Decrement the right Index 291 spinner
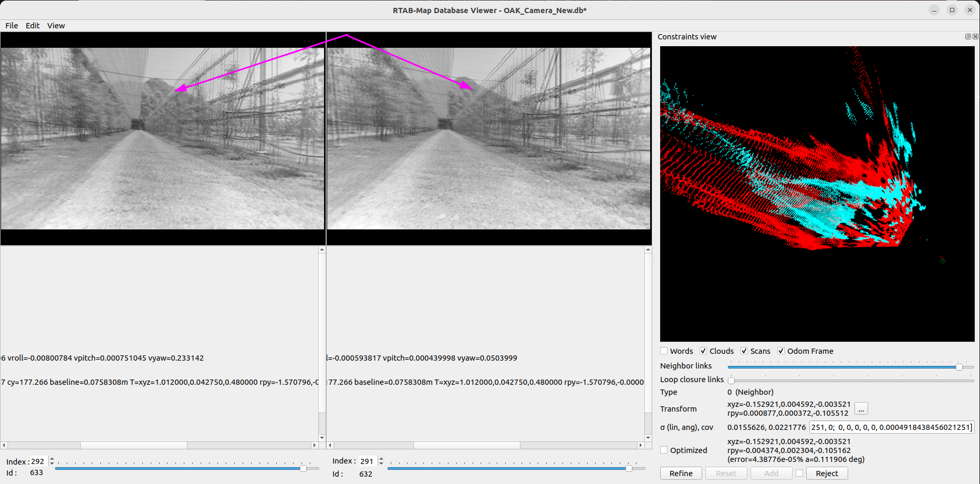The image size is (980, 484). click(381, 464)
